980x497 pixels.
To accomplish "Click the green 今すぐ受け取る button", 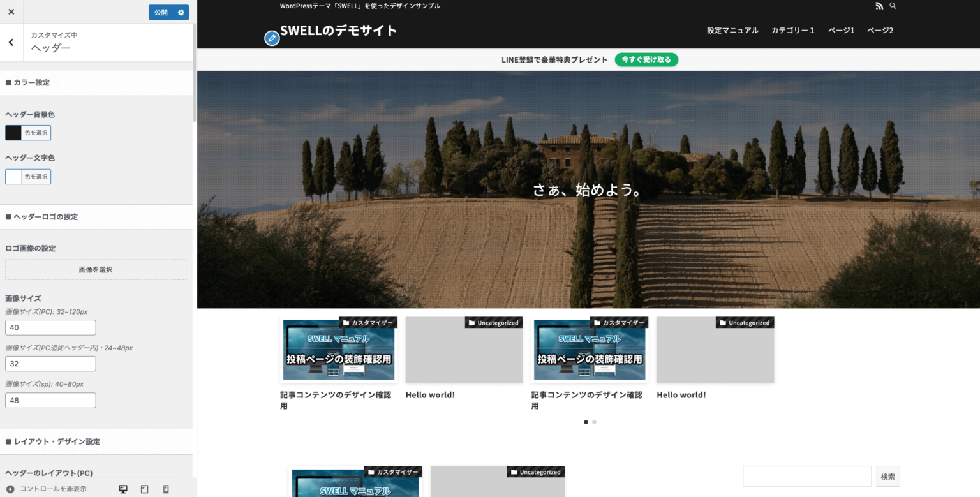I will pos(646,59).
